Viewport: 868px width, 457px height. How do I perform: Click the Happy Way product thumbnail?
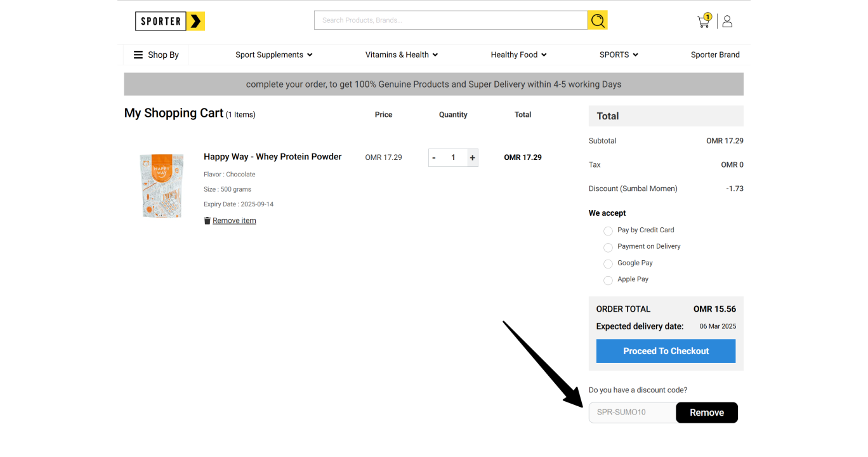click(x=162, y=186)
